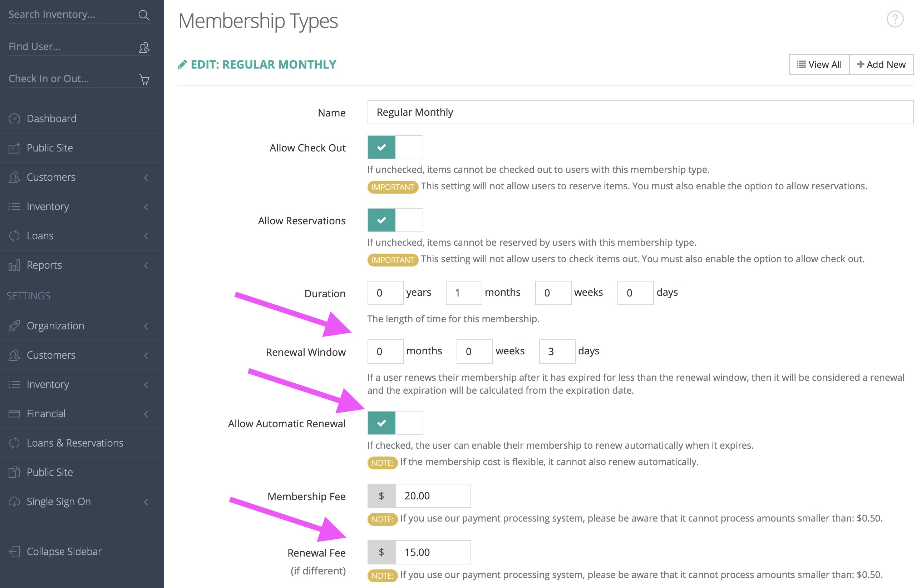Click the Collapse Sidebar arrow icon
Screen dimensions: 921x588
point(14,552)
